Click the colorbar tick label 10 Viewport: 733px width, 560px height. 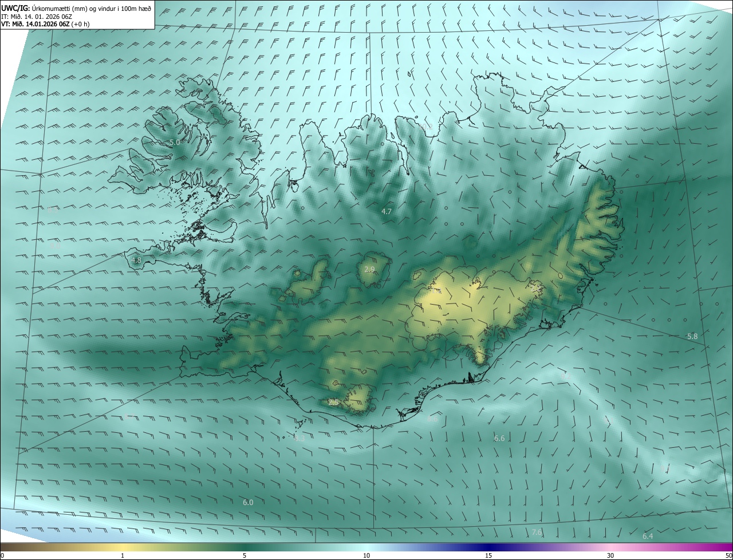366,555
